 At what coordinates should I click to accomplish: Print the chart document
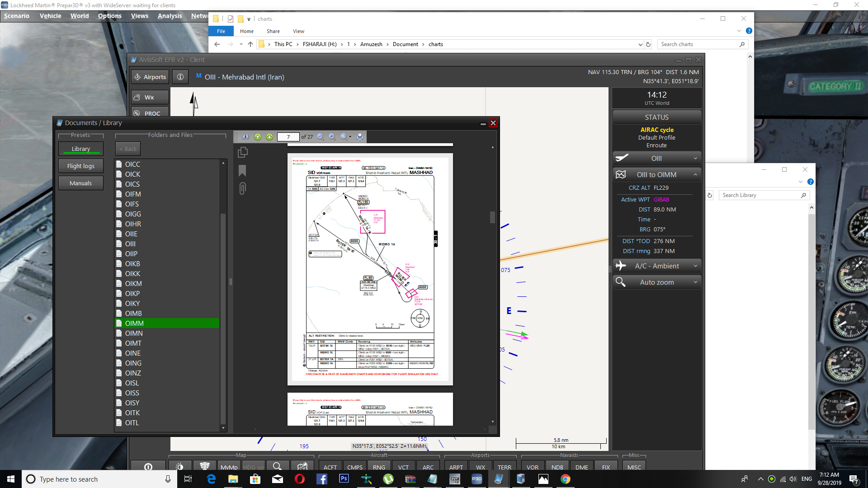pos(360,137)
